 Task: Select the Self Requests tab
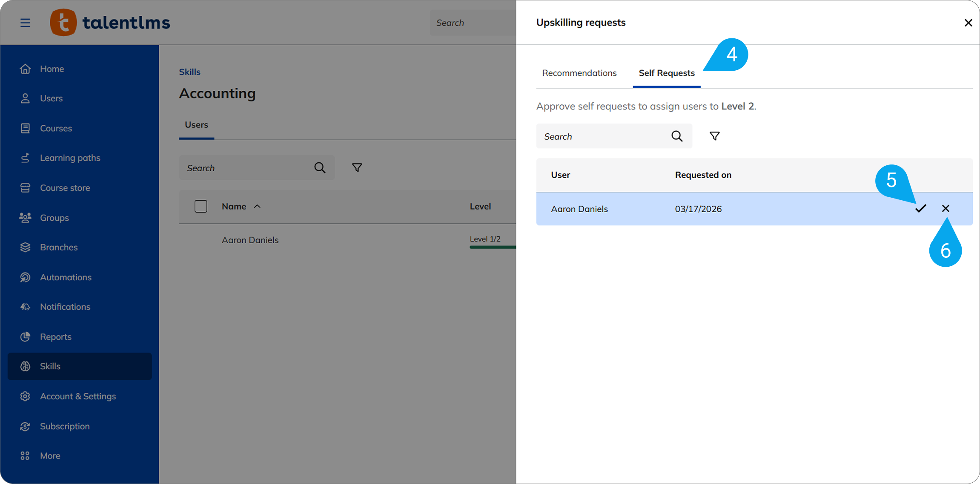tap(666, 73)
